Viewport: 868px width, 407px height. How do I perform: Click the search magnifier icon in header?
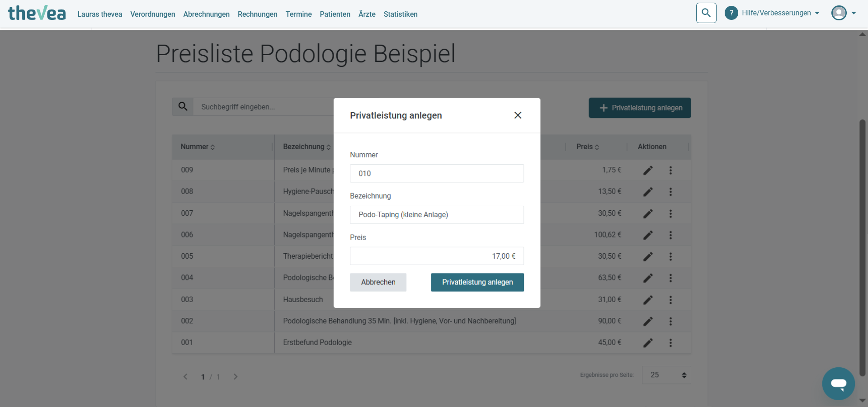pyautogui.click(x=706, y=13)
